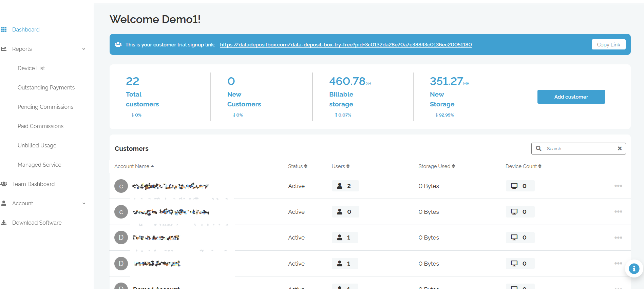Sort by Users column

(x=340, y=166)
